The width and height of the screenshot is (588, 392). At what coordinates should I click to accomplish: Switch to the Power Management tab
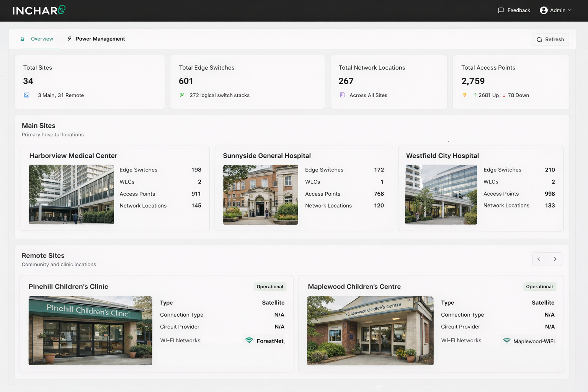pyautogui.click(x=100, y=39)
